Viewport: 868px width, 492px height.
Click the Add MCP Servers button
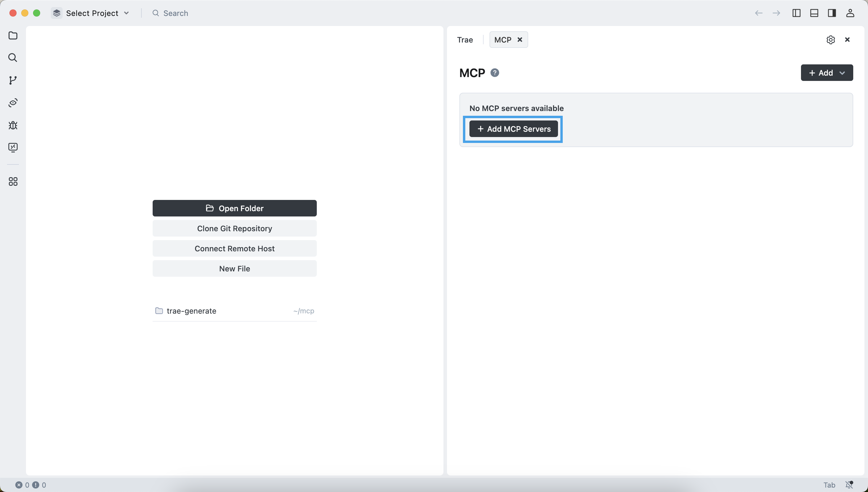tap(513, 129)
